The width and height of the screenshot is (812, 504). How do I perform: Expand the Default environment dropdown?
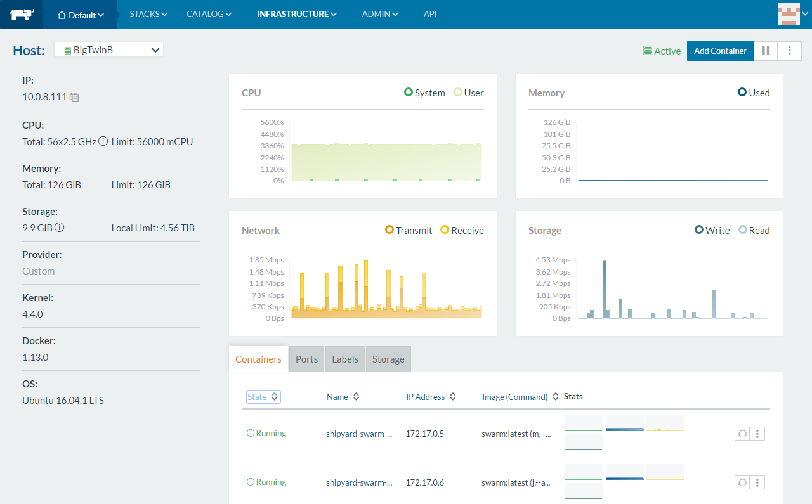(81, 15)
